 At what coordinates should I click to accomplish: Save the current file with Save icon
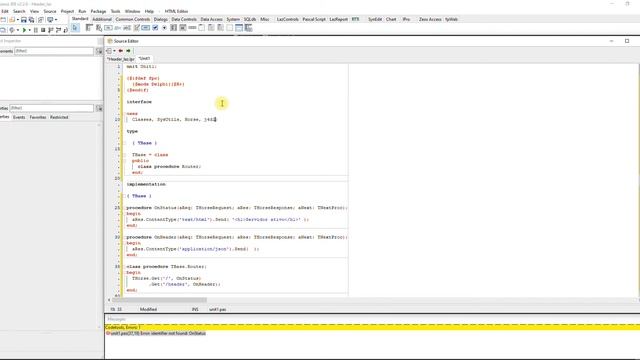[24, 20]
